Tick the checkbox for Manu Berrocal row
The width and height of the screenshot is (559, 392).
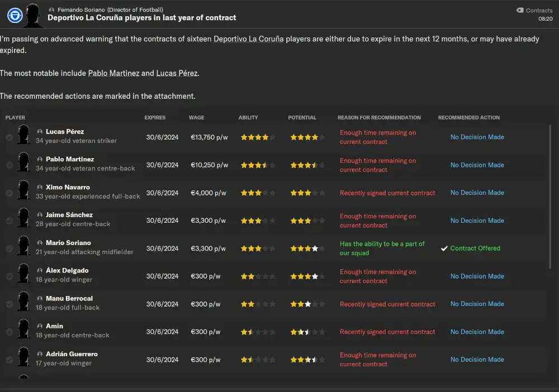pyautogui.click(x=10, y=304)
